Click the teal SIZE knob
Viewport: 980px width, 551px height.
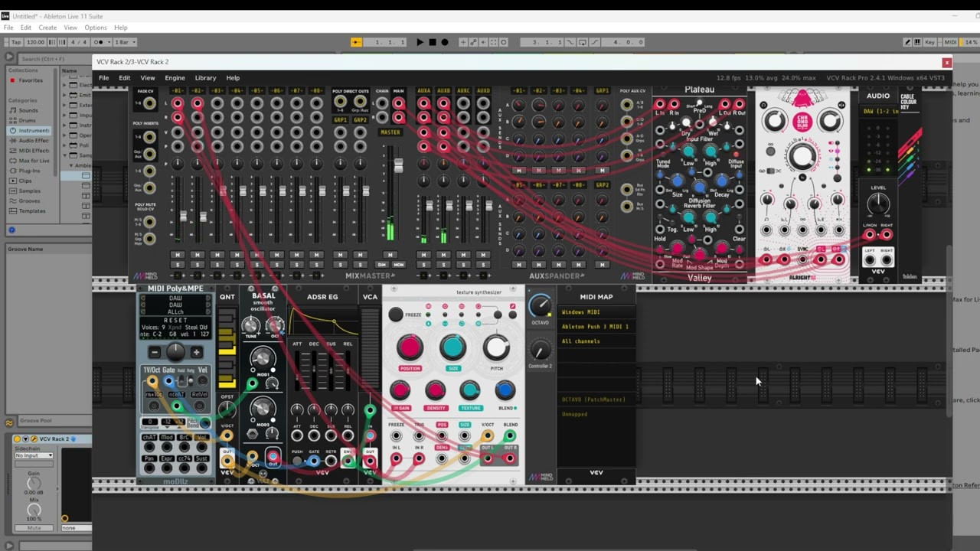click(452, 347)
